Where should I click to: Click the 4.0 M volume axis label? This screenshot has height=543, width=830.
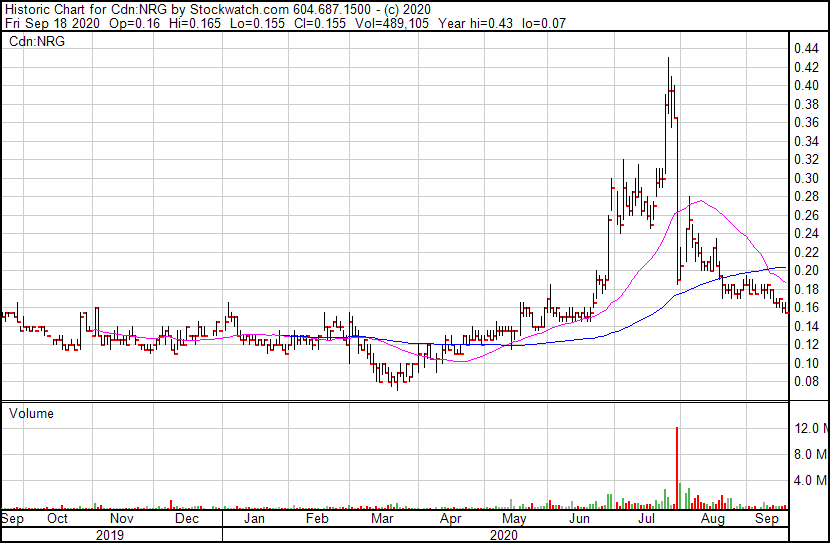pos(810,481)
